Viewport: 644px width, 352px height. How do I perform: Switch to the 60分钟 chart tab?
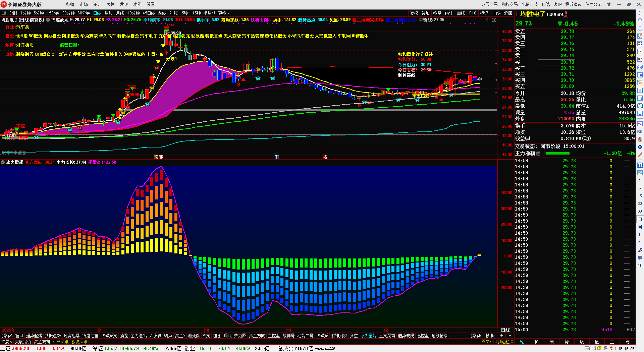pyautogui.click(x=84, y=13)
